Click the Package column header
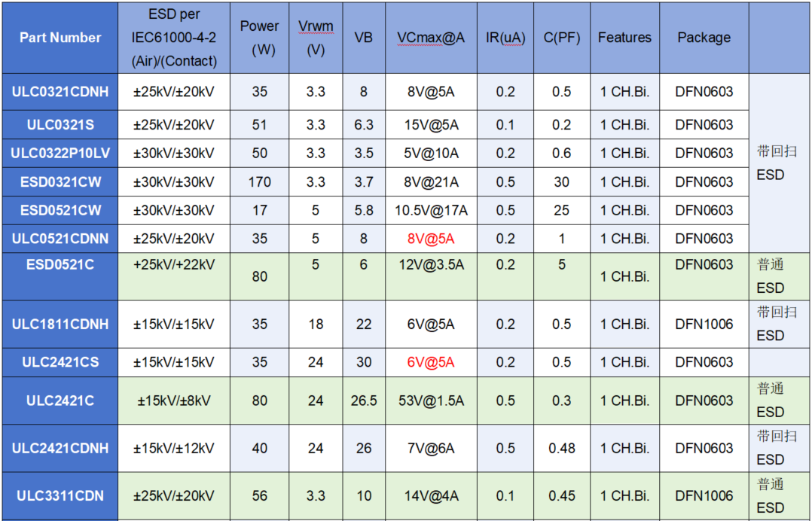 (x=703, y=38)
